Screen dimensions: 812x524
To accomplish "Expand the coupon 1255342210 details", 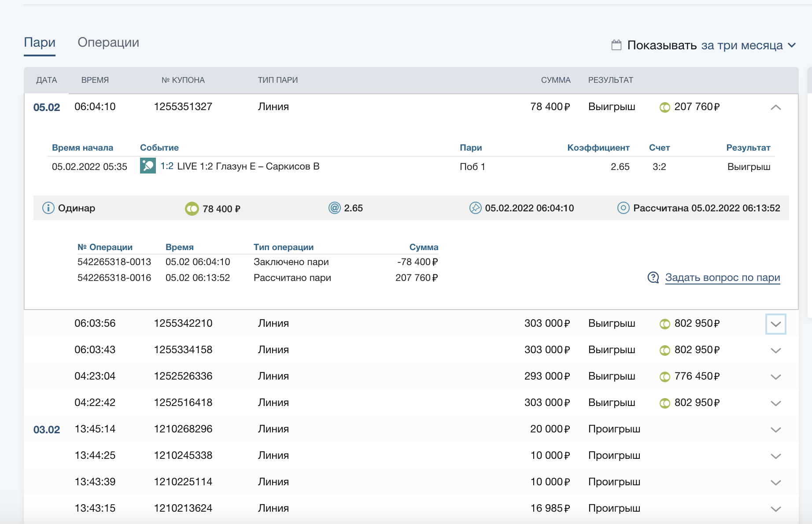I will (775, 324).
